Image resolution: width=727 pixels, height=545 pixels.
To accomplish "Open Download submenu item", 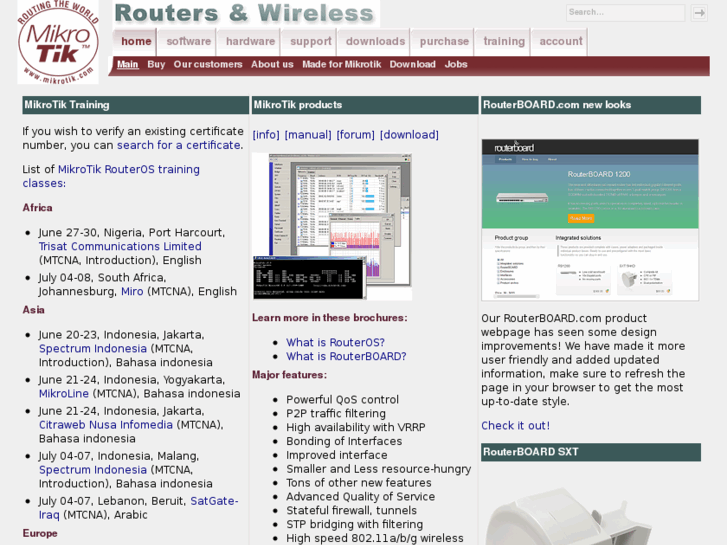I will (x=412, y=64).
